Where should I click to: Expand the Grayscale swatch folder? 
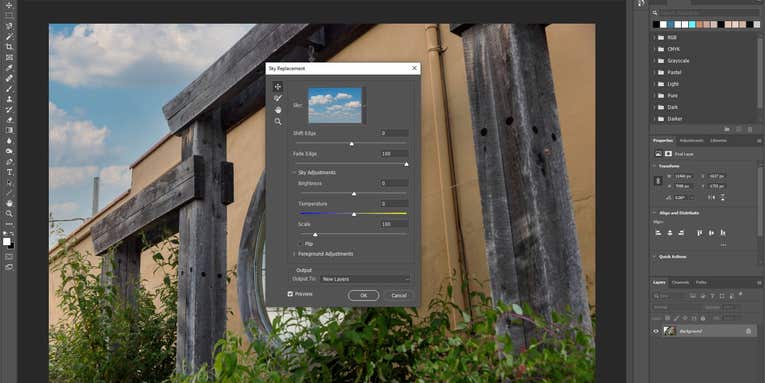654,60
